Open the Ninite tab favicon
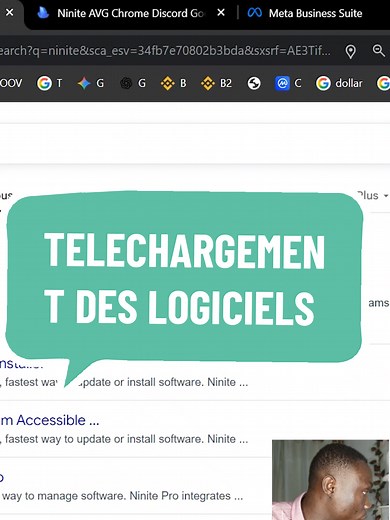The image size is (390, 520). pyautogui.click(x=43, y=13)
